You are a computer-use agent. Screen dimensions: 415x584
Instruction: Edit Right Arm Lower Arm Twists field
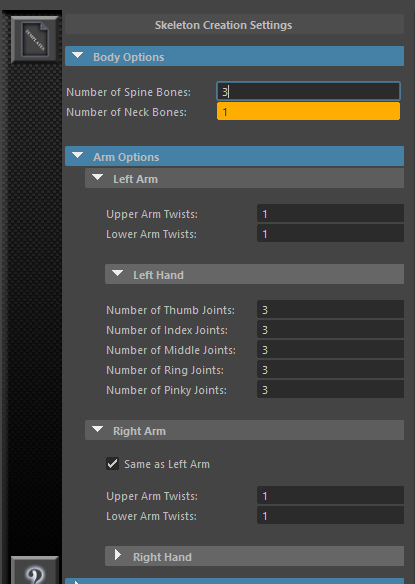330,515
